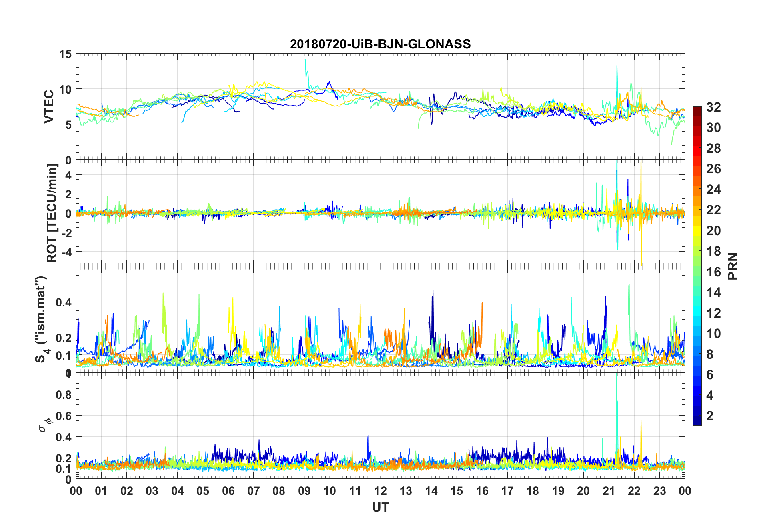The width and height of the screenshot is (761, 532).
Task: Click colorbar tick label 10
Action: (713, 334)
